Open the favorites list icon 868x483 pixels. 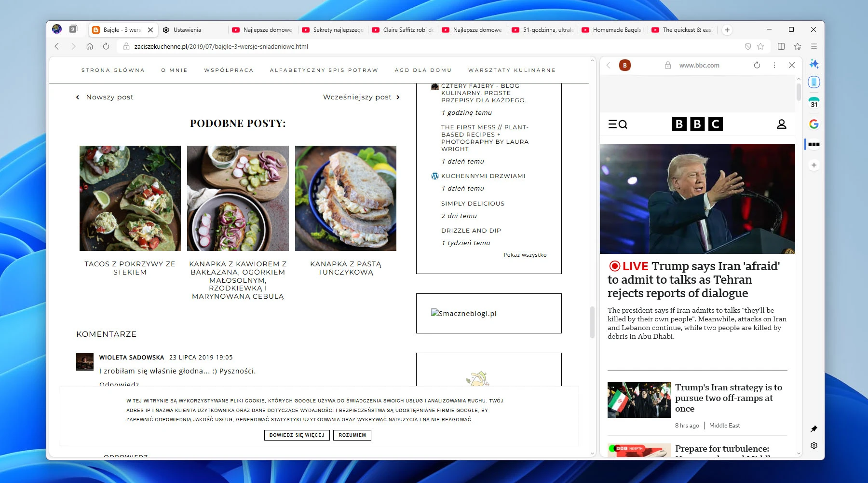pos(798,46)
